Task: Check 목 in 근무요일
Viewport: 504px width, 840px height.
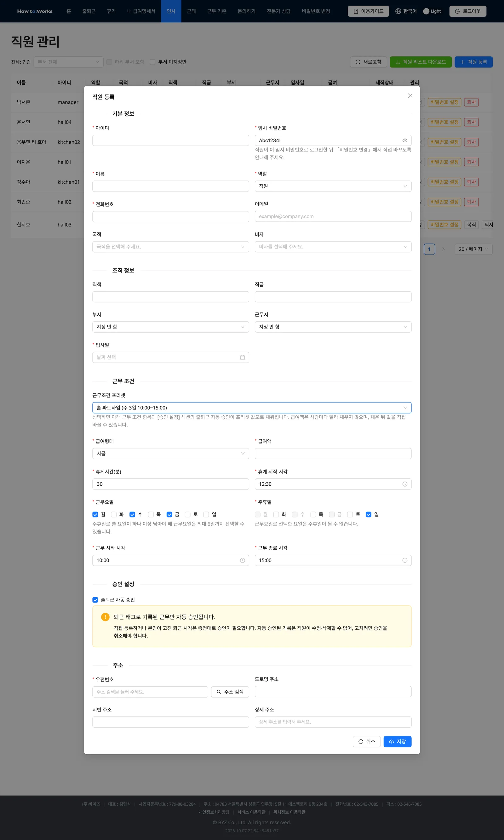Action: click(x=151, y=514)
